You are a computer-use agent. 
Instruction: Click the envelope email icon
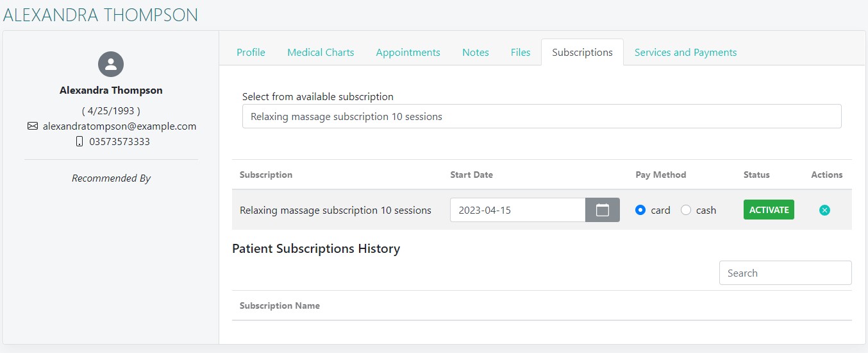click(x=33, y=126)
